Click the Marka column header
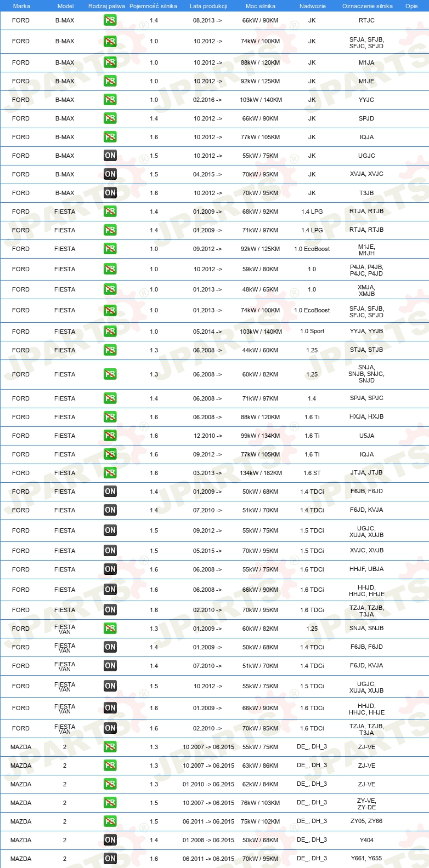Screen dimensions: 429x868 click(21, 6)
